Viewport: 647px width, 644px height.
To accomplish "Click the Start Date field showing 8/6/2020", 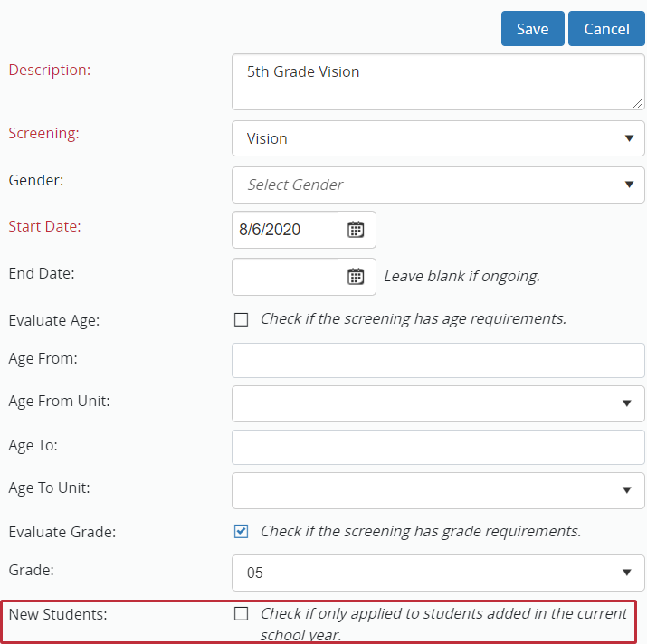I will (x=284, y=230).
